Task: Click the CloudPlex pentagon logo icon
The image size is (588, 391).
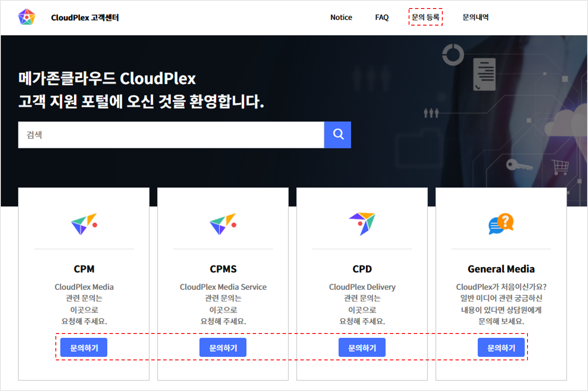Action: click(x=26, y=17)
